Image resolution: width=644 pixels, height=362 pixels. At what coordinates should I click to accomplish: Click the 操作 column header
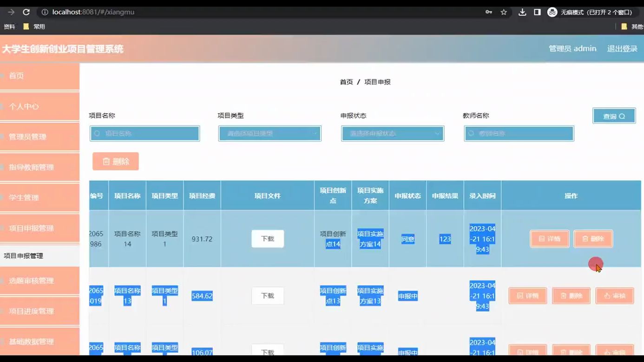571,196
